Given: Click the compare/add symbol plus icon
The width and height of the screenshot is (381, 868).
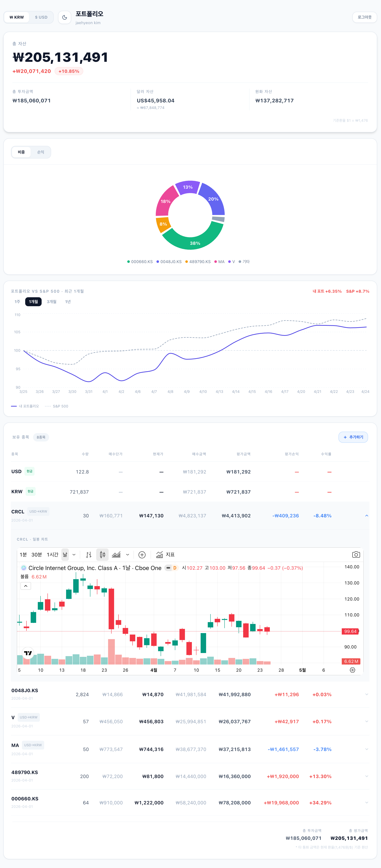Looking at the screenshot, I should click(142, 555).
